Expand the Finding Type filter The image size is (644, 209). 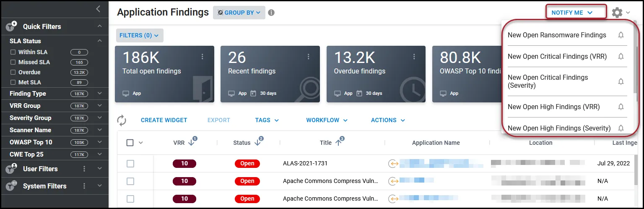99,94
